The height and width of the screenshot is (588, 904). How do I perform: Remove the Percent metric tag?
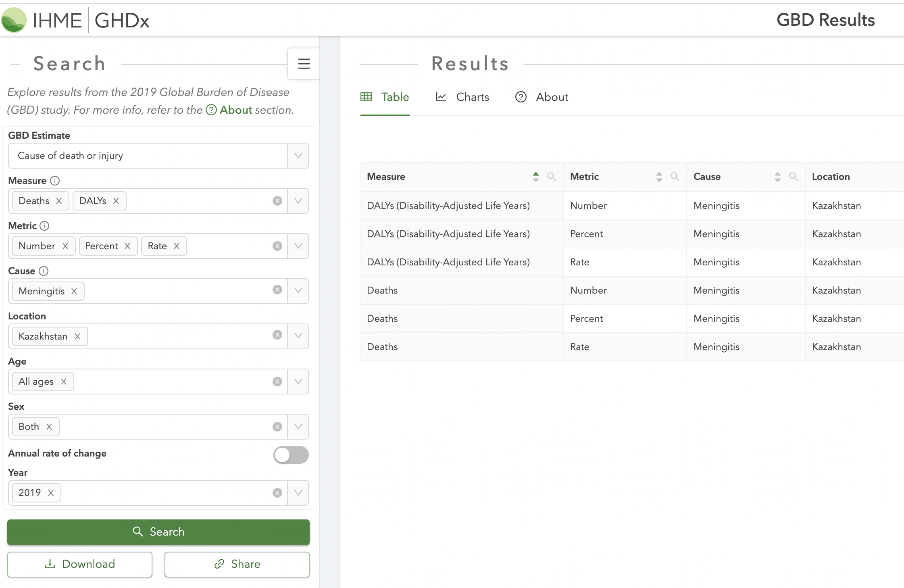pyautogui.click(x=127, y=246)
